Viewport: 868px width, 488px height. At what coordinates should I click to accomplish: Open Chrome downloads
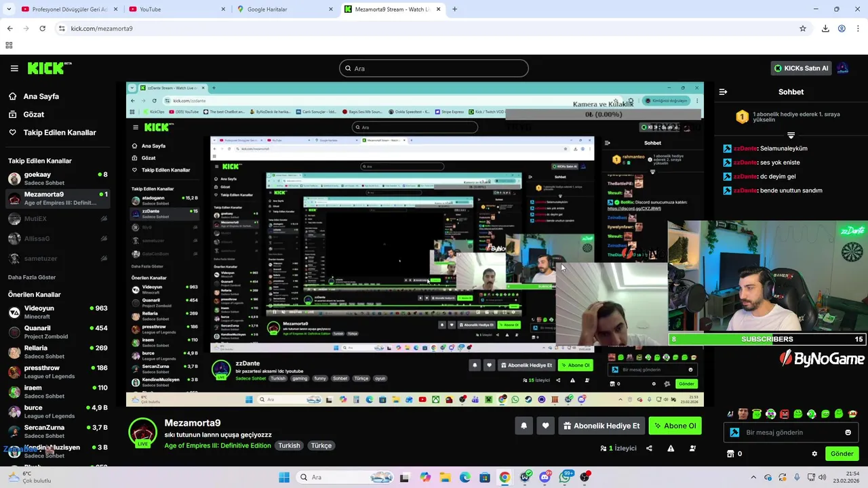click(825, 28)
